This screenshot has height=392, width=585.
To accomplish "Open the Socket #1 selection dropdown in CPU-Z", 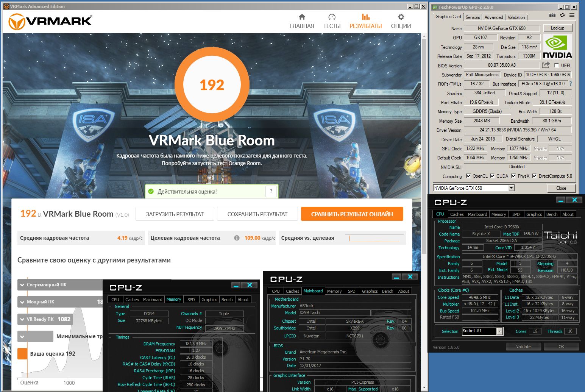I will (x=499, y=331).
